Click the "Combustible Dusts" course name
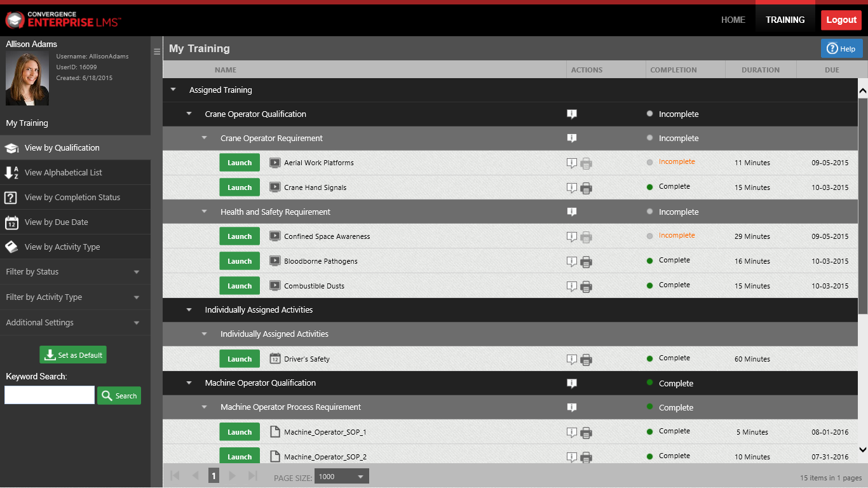The image size is (868, 488). [x=314, y=286]
